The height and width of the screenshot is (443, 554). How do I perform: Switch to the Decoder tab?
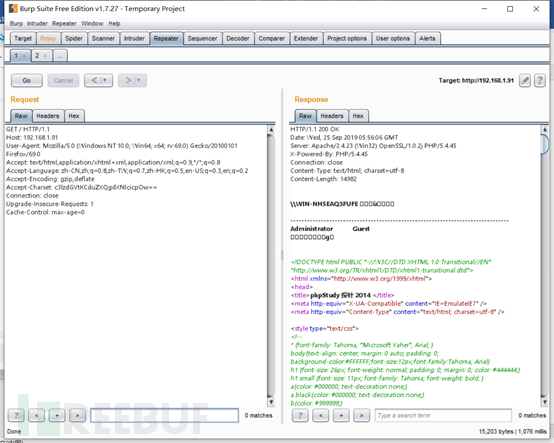tap(238, 39)
